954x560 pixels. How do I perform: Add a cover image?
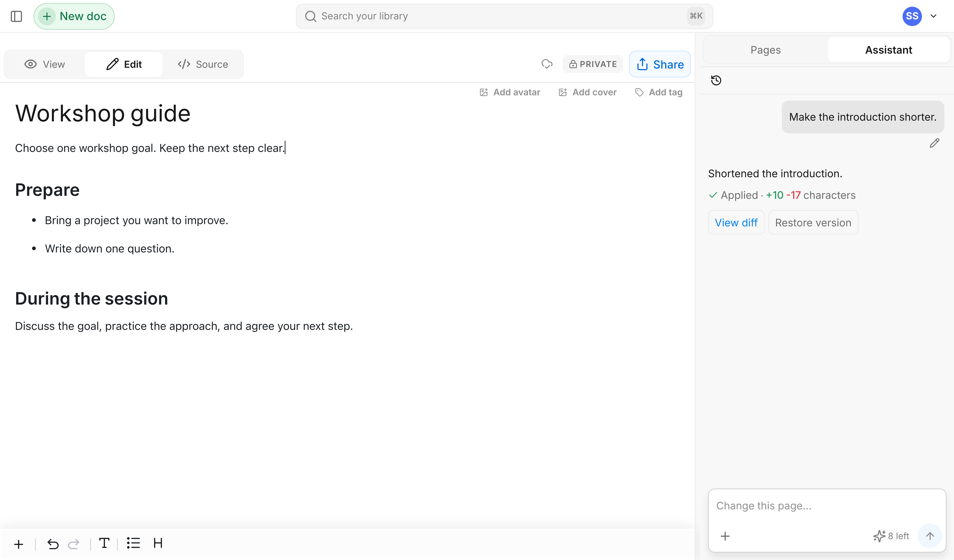tap(587, 92)
